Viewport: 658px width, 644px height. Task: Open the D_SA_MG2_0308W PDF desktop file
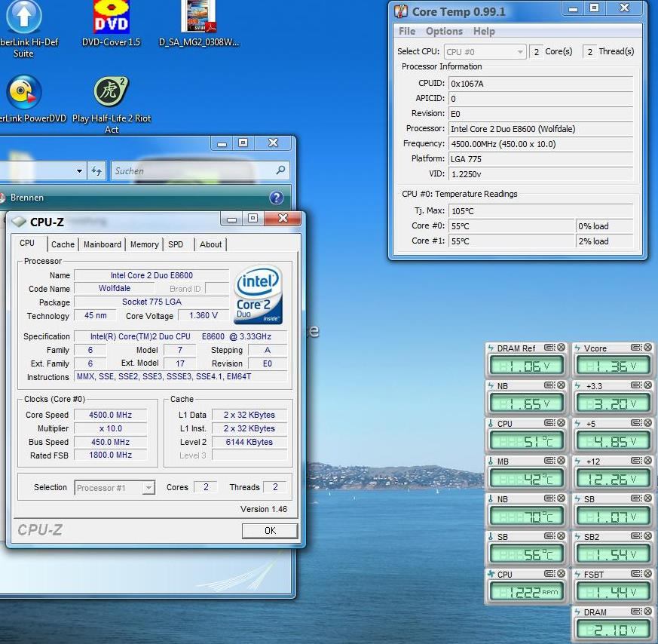pyautogui.click(x=199, y=23)
